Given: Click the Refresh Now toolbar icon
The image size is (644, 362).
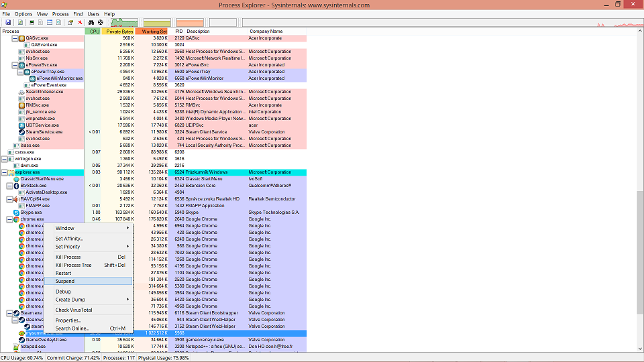Looking at the screenshot, I should pyautogui.click(x=20, y=23).
